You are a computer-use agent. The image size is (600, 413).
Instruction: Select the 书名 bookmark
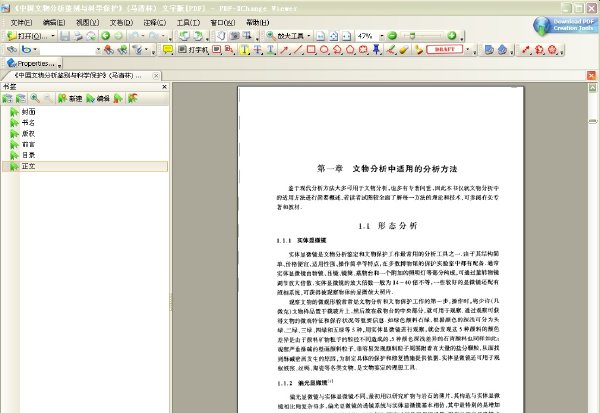28,123
